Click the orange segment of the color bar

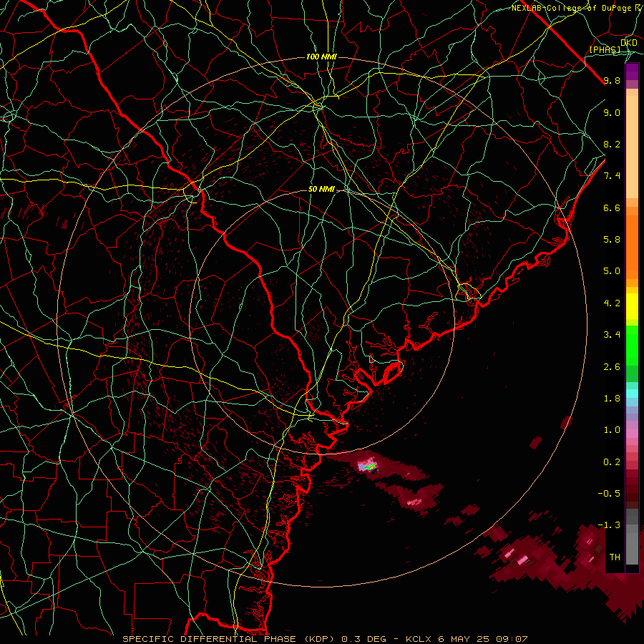pos(632,243)
